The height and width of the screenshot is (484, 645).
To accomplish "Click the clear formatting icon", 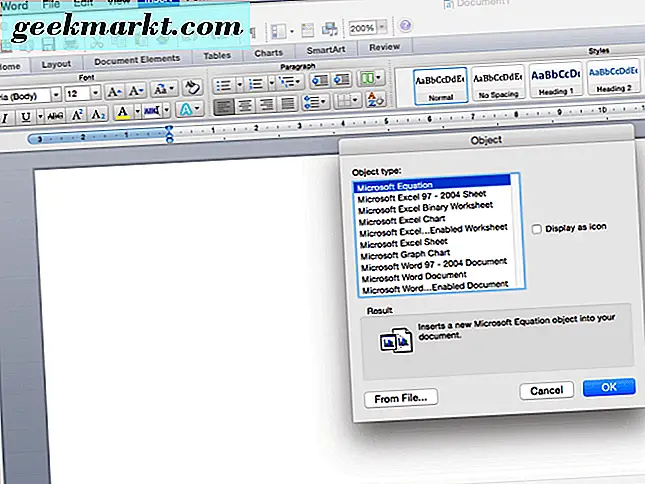I will pyautogui.click(x=193, y=90).
